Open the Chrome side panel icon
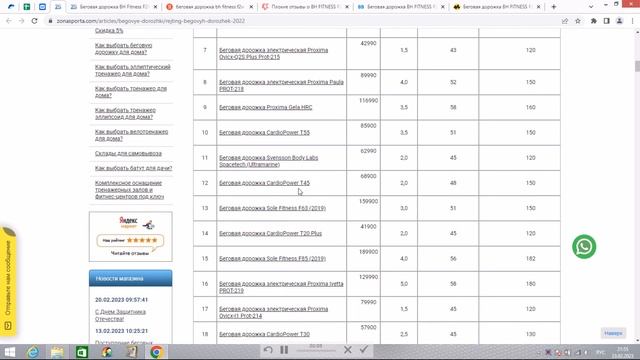 [x=607, y=21]
